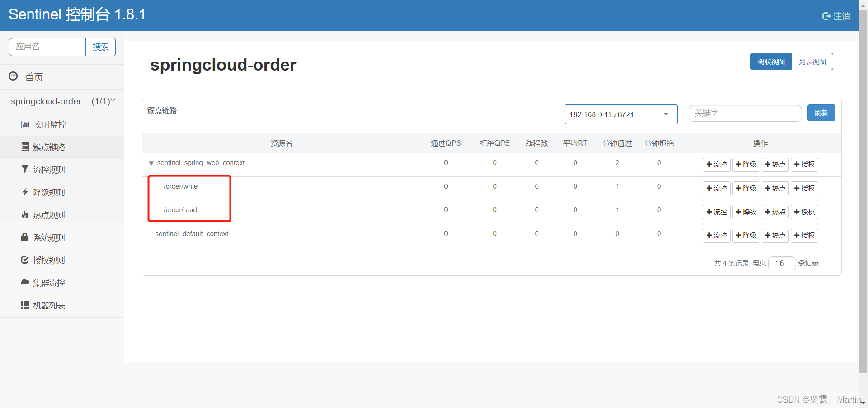Collapse the sentinel_spring_web_context tree node
The width and height of the screenshot is (868, 408).
pyautogui.click(x=151, y=163)
